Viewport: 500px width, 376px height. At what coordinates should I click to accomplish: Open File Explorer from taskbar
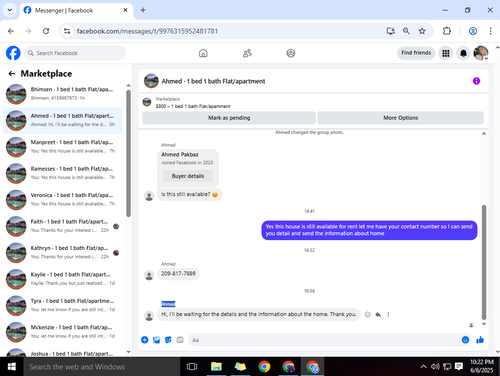(216, 367)
